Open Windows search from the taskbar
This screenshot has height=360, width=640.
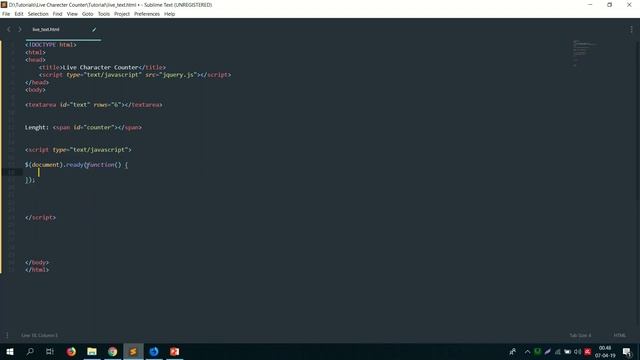(30, 351)
